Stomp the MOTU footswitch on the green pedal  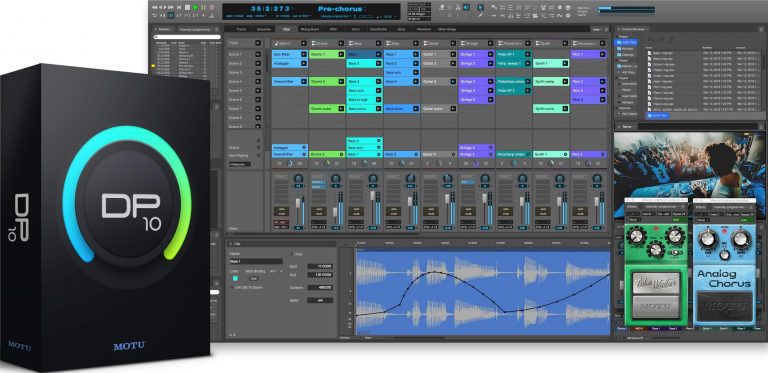(x=656, y=307)
